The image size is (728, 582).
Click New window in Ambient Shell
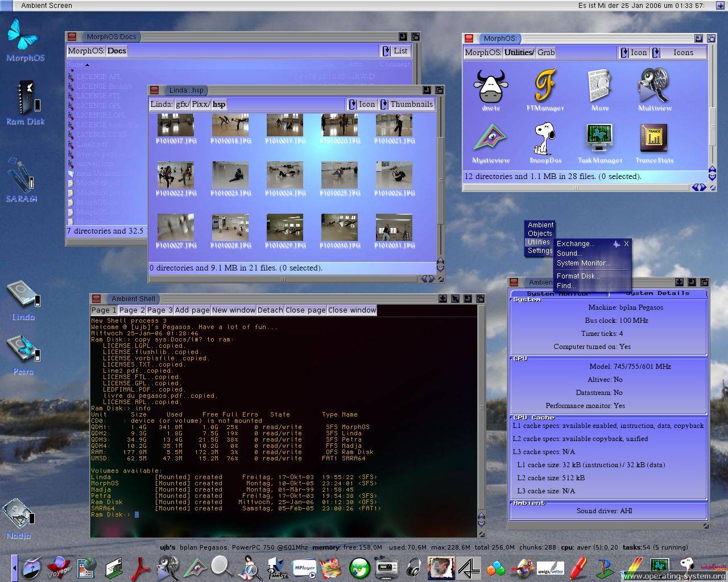pyautogui.click(x=234, y=310)
